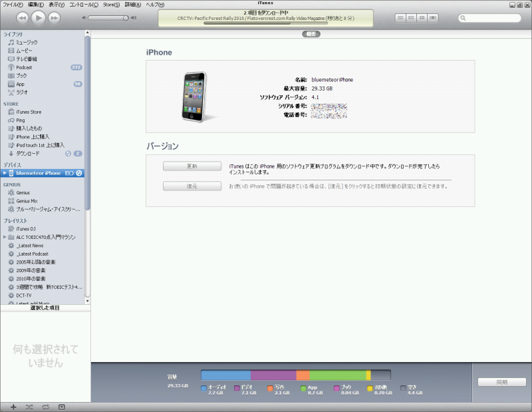The width and height of the screenshot is (532, 412).
Task: Open the 詳細(A) menu
Action: pos(132,5)
